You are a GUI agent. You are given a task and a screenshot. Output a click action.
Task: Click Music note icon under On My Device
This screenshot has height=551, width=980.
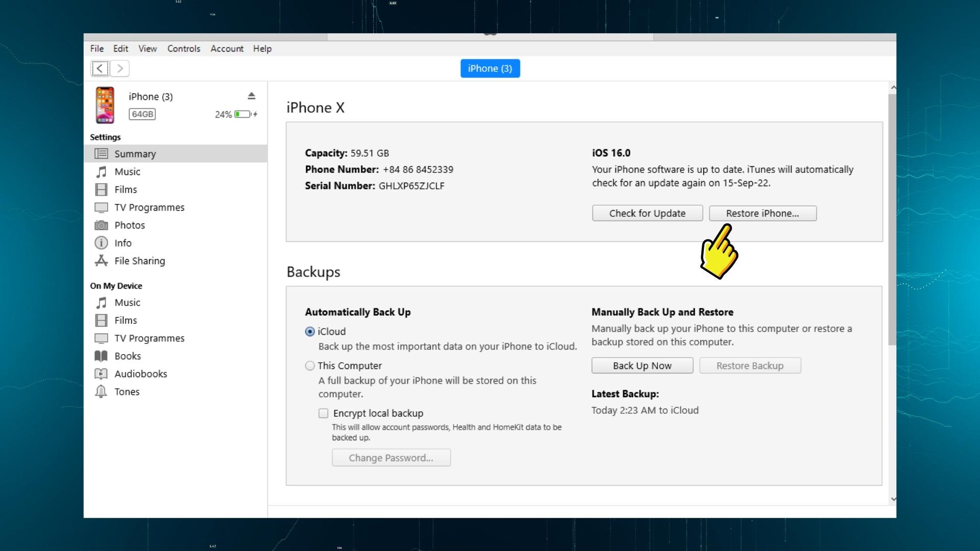tap(101, 303)
